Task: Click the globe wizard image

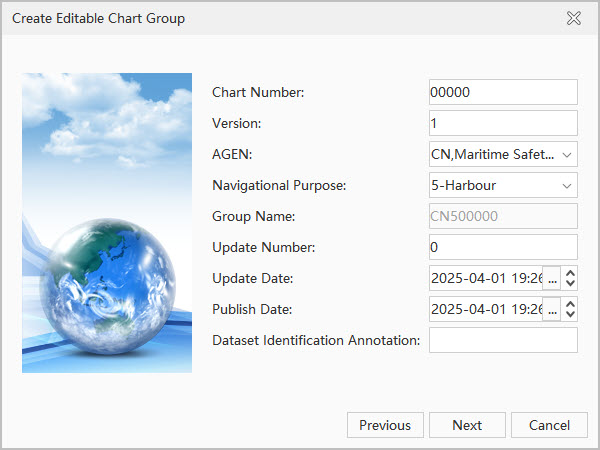Action: pyautogui.click(x=107, y=222)
